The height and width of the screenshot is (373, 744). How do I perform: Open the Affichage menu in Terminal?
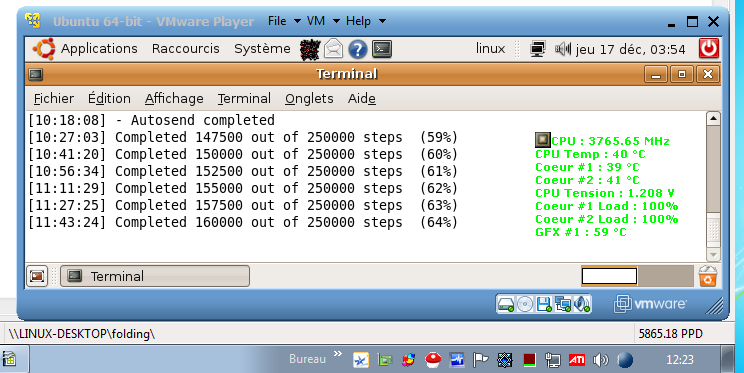(174, 98)
